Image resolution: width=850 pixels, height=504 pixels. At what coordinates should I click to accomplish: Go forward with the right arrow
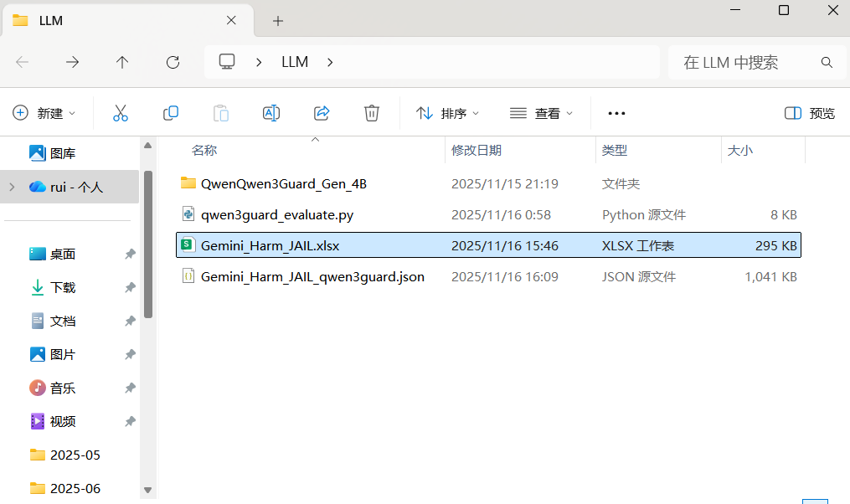coord(72,62)
